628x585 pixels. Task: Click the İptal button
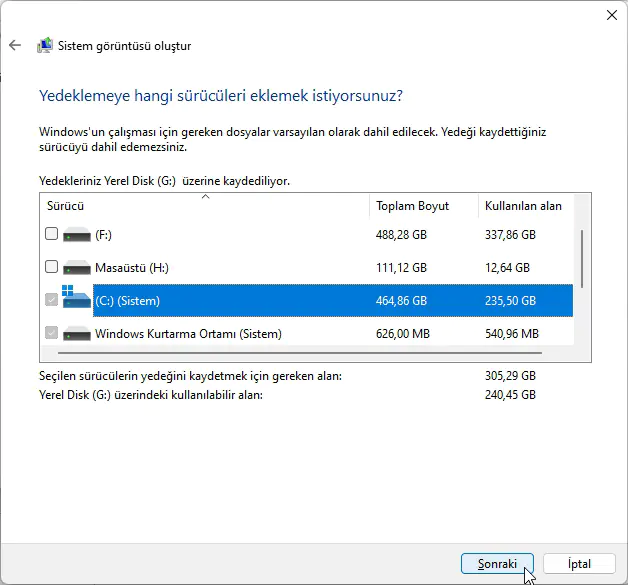tap(579, 564)
